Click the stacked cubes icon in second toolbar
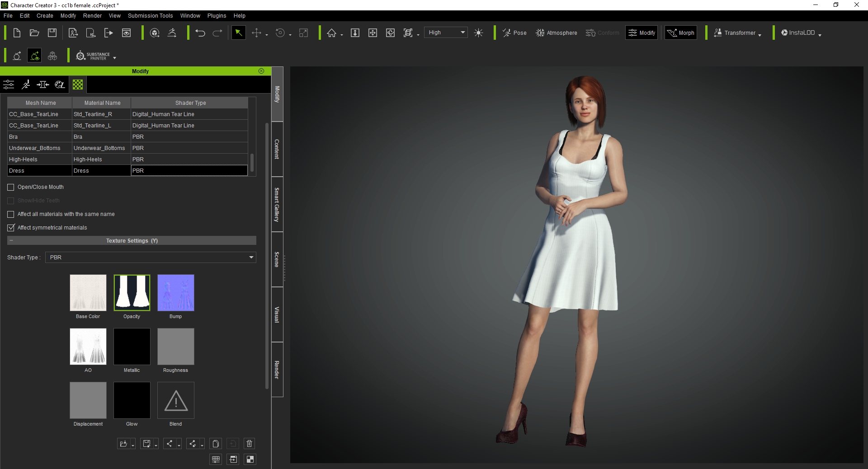The image size is (868, 469). (x=52, y=56)
